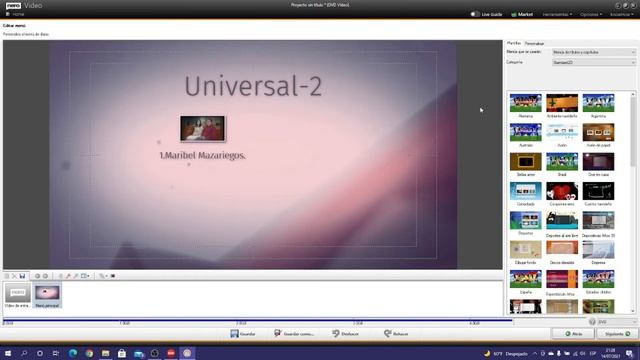Click the delete X icon in the menu toolbar
640x360 pixels.
pos(14,276)
